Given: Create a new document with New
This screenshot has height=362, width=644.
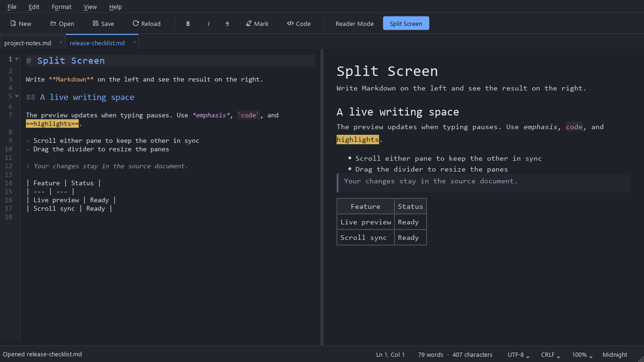Looking at the screenshot, I should (21, 24).
